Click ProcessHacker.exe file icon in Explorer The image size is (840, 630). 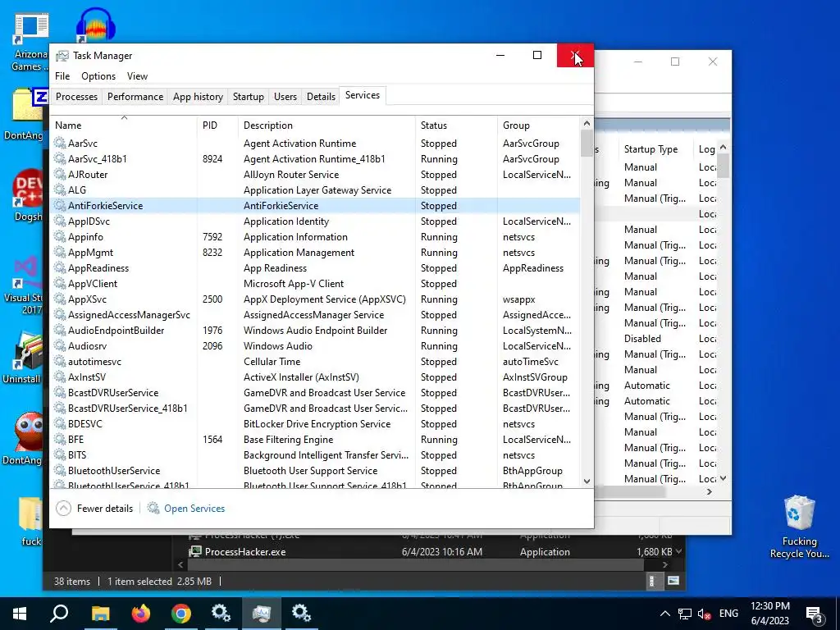(x=195, y=552)
